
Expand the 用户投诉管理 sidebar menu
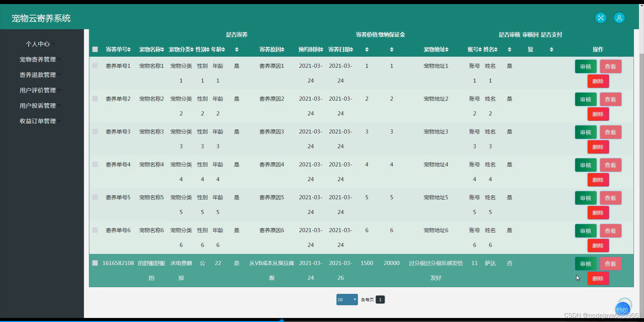click(40, 106)
